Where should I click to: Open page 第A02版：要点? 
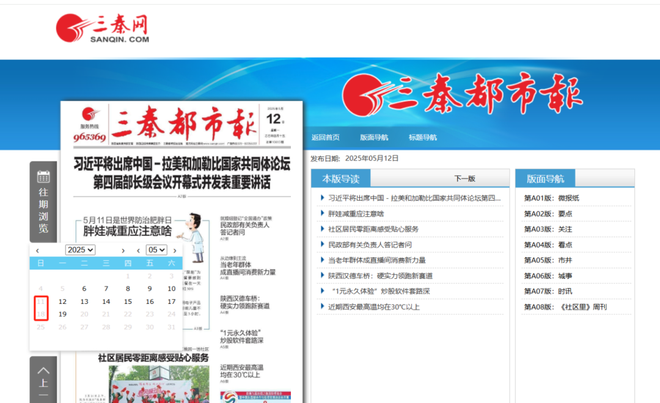(548, 214)
